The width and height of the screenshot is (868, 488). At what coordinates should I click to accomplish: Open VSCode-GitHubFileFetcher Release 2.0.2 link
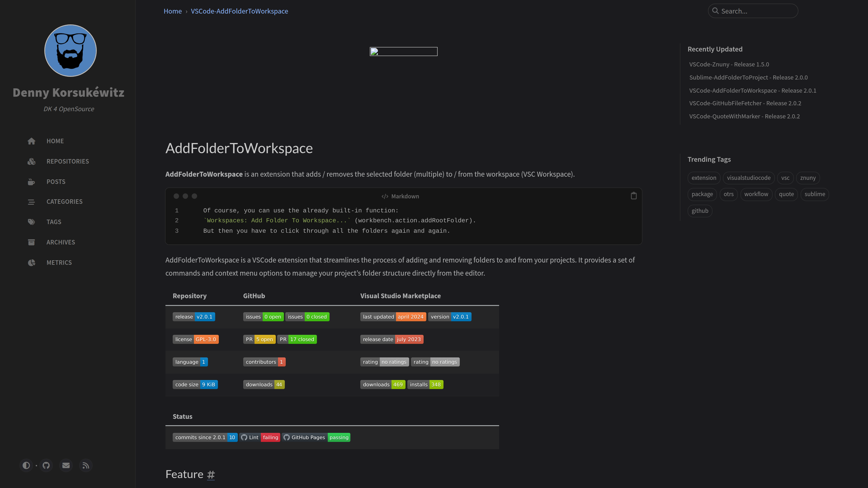(x=745, y=103)
